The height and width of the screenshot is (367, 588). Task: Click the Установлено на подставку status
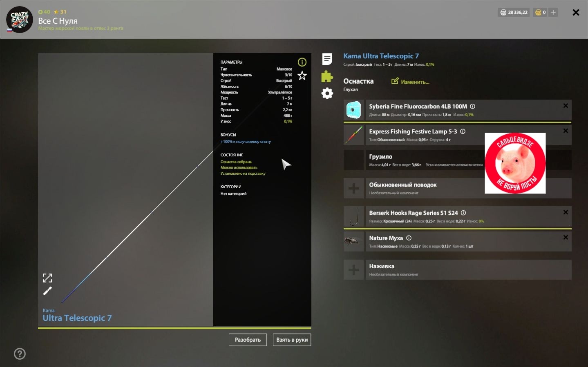[243, 173]
